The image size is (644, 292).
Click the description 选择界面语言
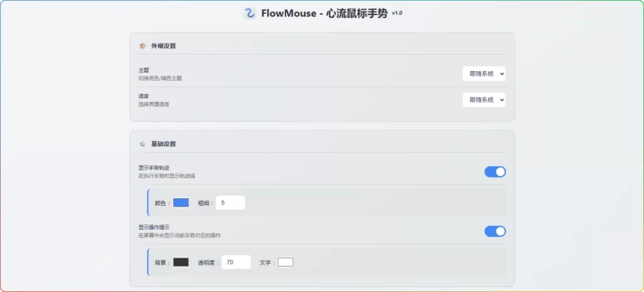(154, 104)
